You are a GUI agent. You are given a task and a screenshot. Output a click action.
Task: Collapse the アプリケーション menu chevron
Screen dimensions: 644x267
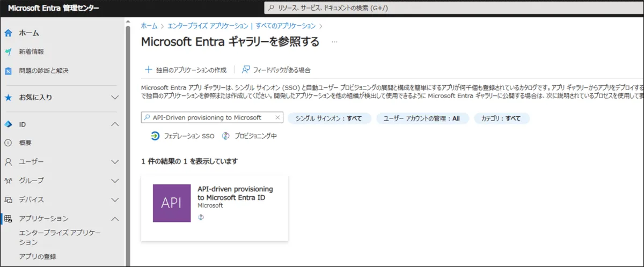[x=115, y=218]
